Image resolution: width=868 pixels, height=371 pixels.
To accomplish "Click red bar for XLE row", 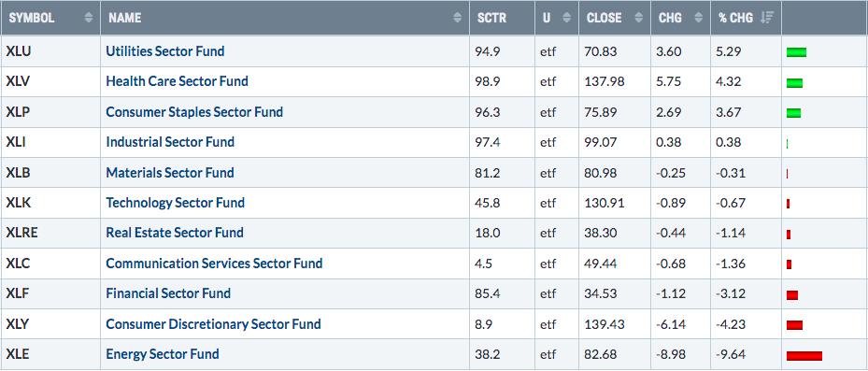I will click(804, 355).
